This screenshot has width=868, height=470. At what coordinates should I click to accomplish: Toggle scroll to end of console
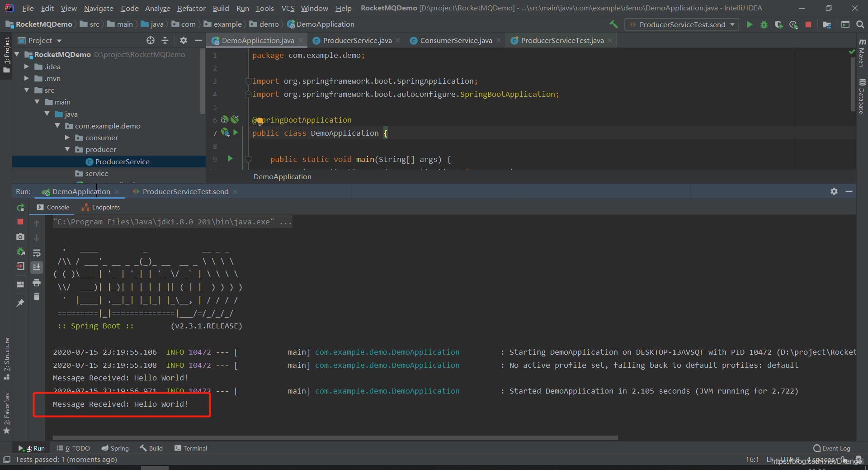37,267
